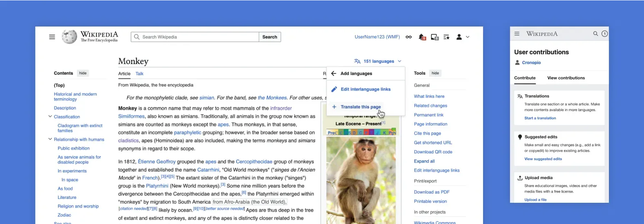Image resolution: width=644 pixels, height=224 pixels.
Task: Click Start a translation link
Action: pyautogui.click(x=540, y=118)
